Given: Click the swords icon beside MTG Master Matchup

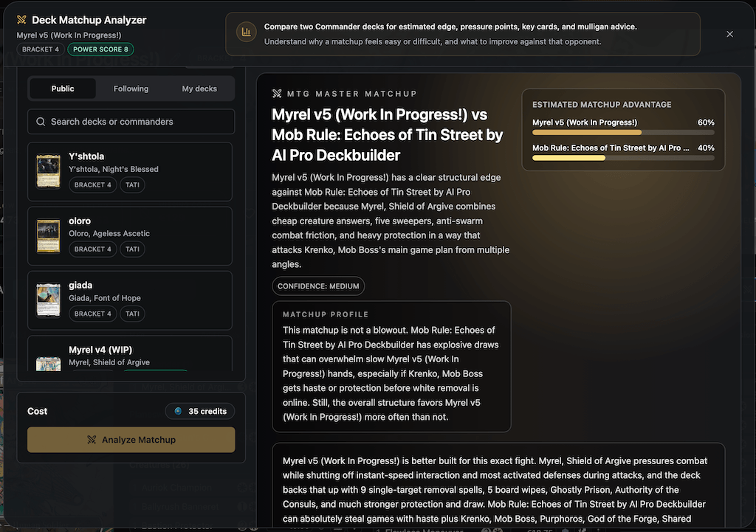Looking at the screenshot, I should click(277, 94).
